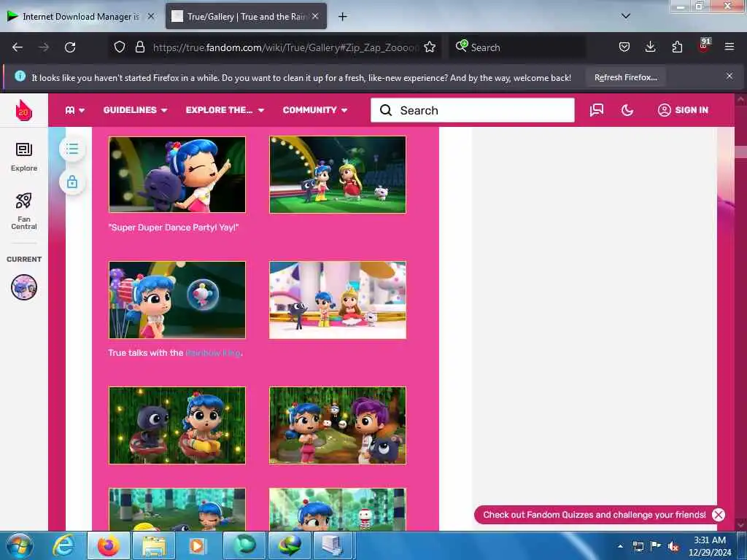The height and width of the screenshot is (560, 747).
Task: Click the page lock icon button
Action: (x=72, y=182)
